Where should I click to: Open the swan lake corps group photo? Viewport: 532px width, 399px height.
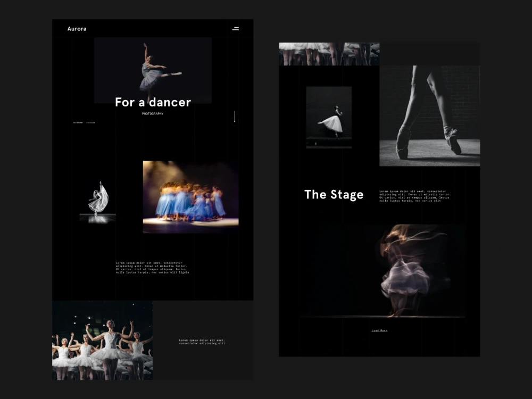click(x=103, y=340)
